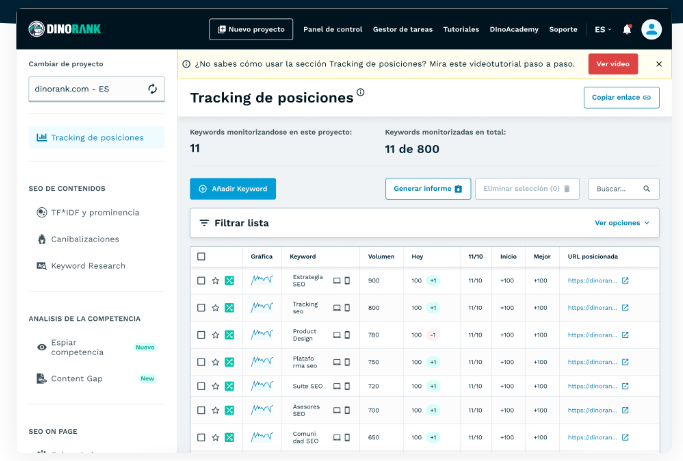
Task: Click the info icon beside Tracking de posiciones title
Action: point(360,92)
